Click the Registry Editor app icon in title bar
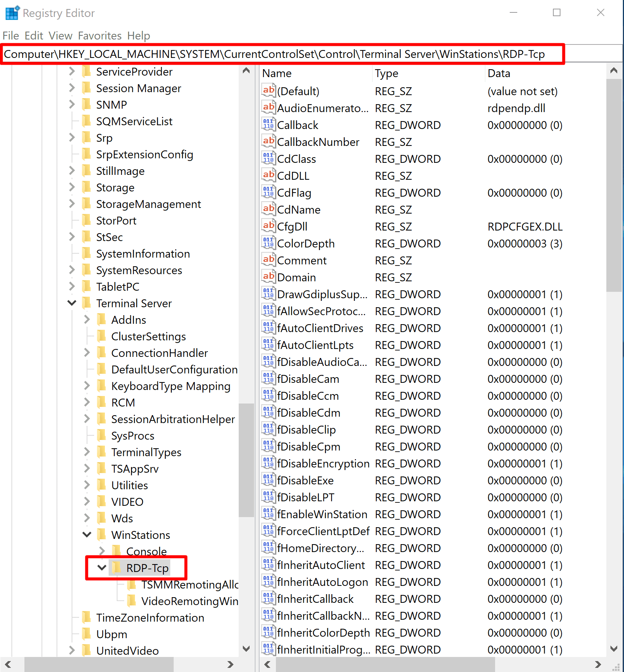This screenshot has height=672, width=624. tap(12, 13)
